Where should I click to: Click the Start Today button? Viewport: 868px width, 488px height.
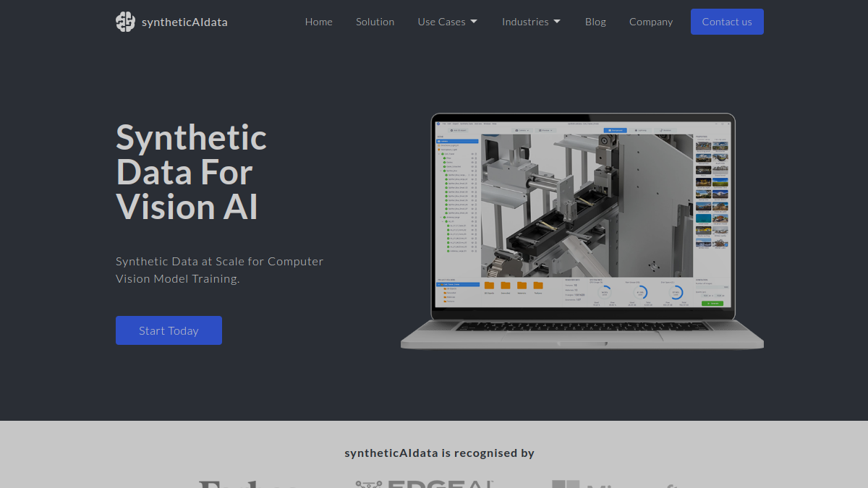click(169, 330)
